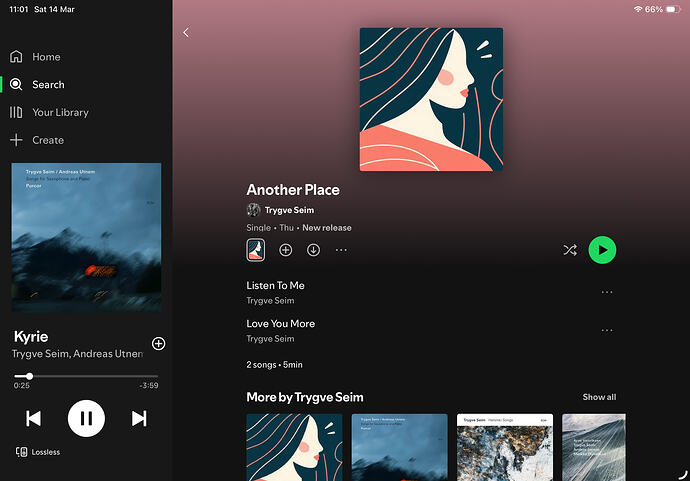Click Trygve Seim under Love You More
Screen dimensions: 690x481
tap(270, 339)
